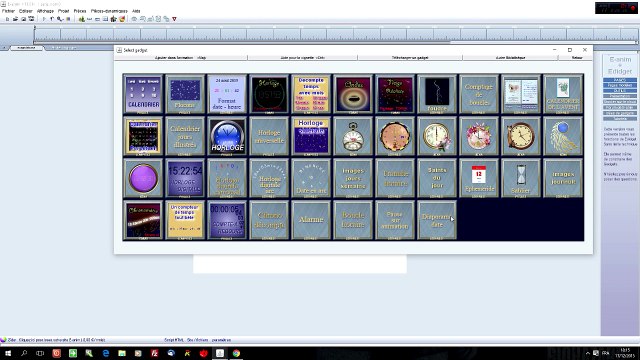Open the Editer menu

click(x=25, y=11)
